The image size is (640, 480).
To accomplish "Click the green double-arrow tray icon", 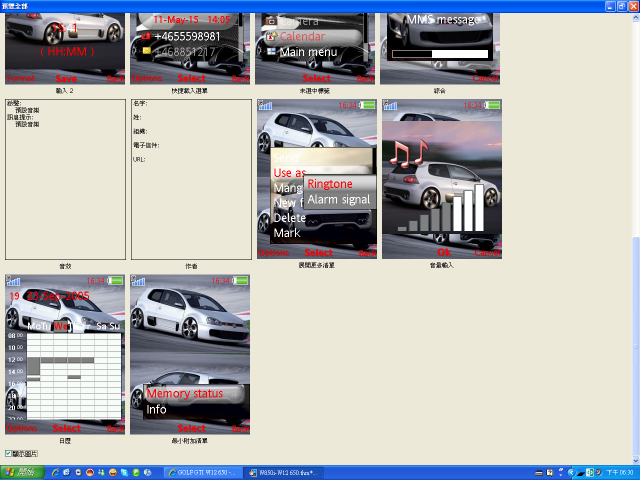I will [590, 473].
